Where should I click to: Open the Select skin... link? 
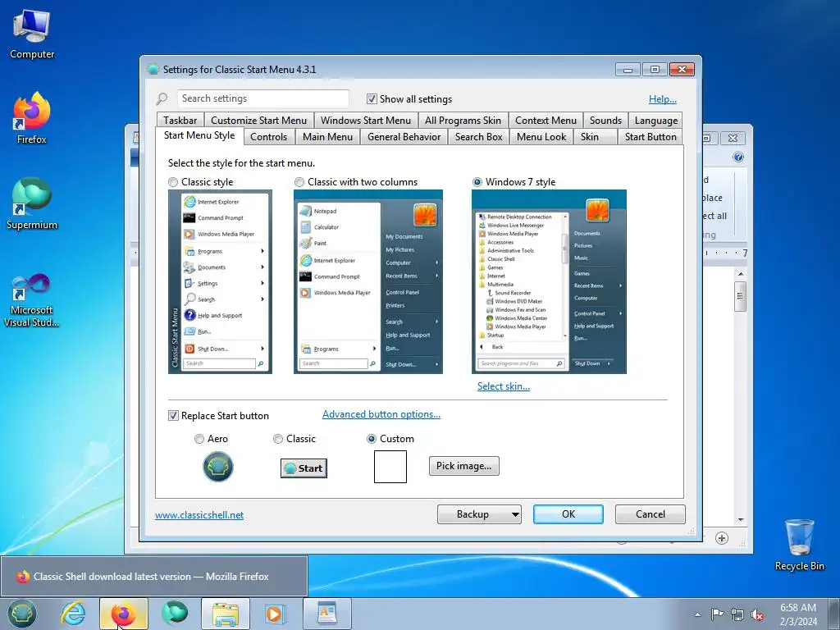tap(504, 386)
